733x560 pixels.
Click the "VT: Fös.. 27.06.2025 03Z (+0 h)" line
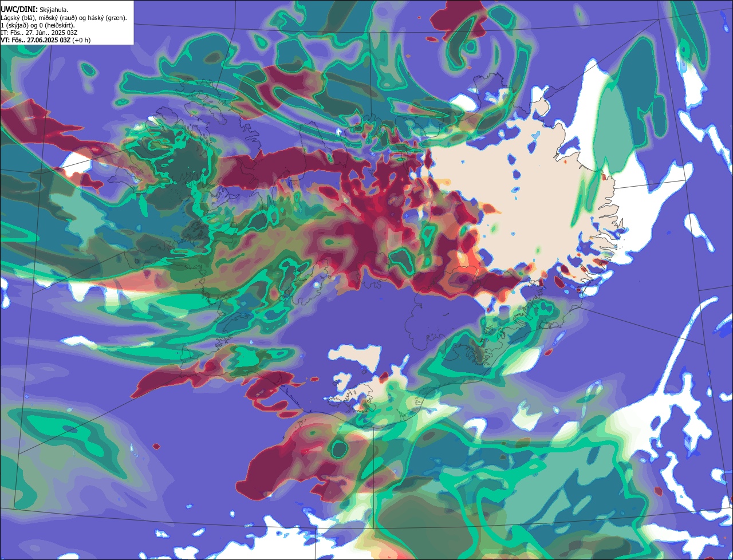click(46, 40)
